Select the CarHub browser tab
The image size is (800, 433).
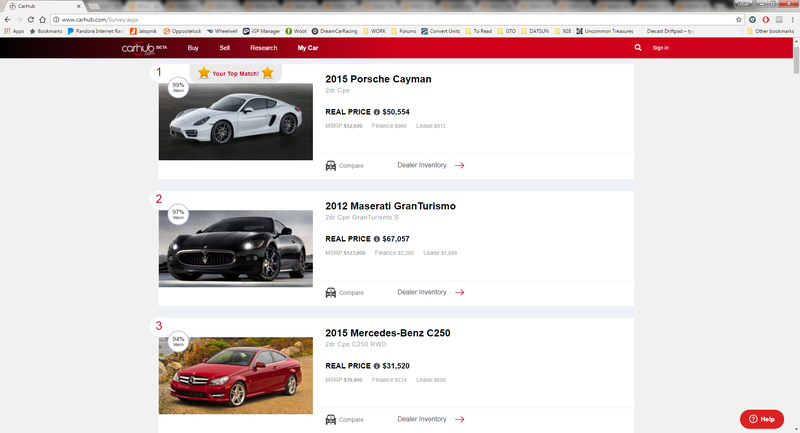pos(43,6)
